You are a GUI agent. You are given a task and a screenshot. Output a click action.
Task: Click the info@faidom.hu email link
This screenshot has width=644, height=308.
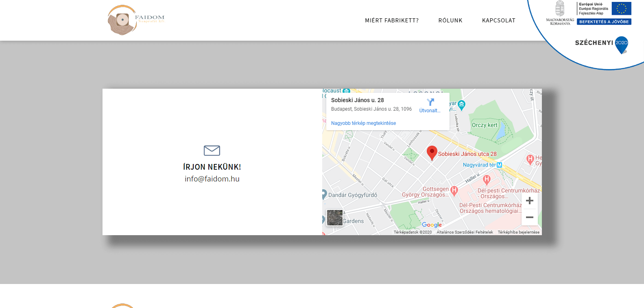tap(212, 179)
